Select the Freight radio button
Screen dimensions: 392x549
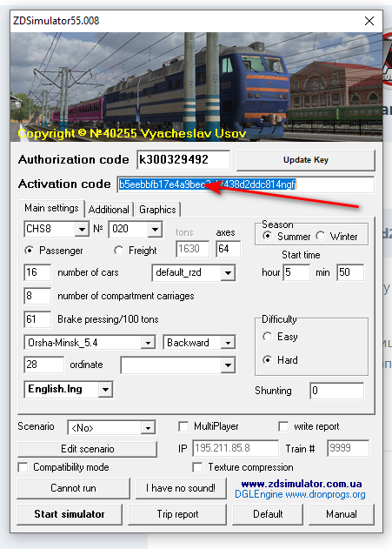[119, 251]
